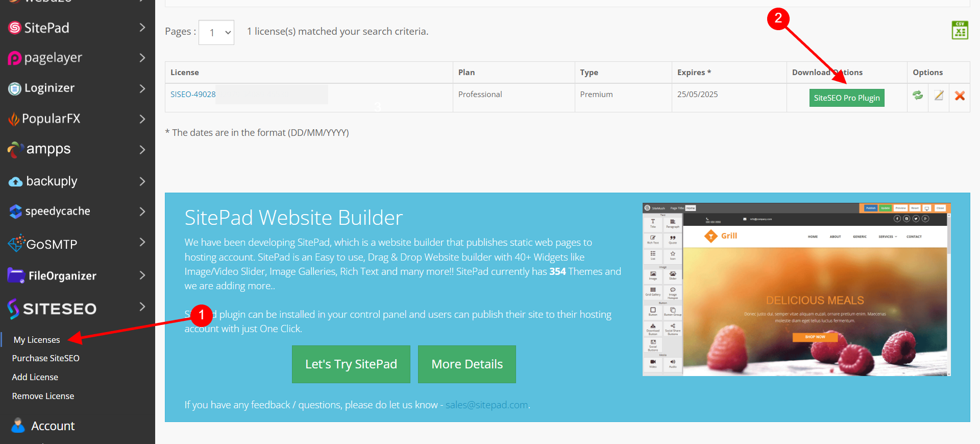Screen dimensions: 980x444
Task: Open the SISEO-49028 license link
Action: pyautogui.click(x=193, y=95)
